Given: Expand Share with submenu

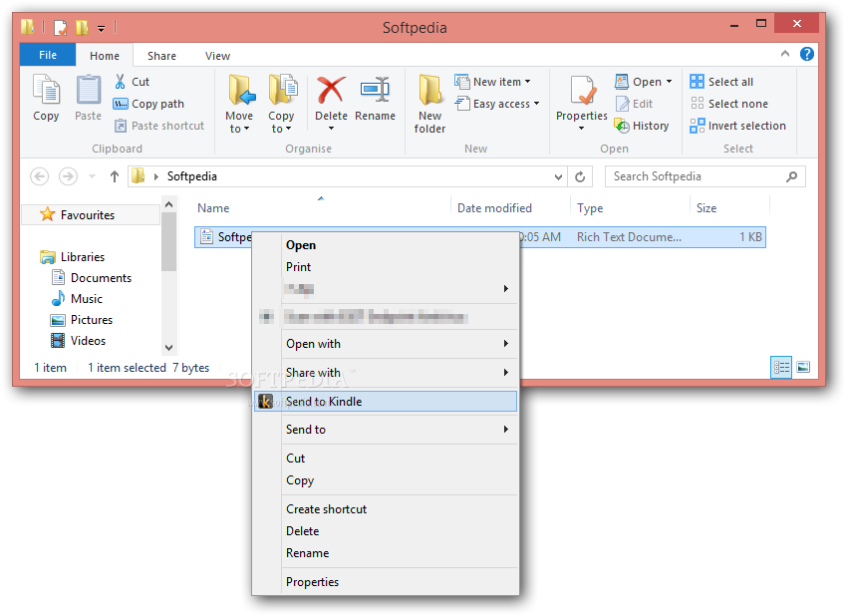Looking at the screenshot, I should pos(386,373).
